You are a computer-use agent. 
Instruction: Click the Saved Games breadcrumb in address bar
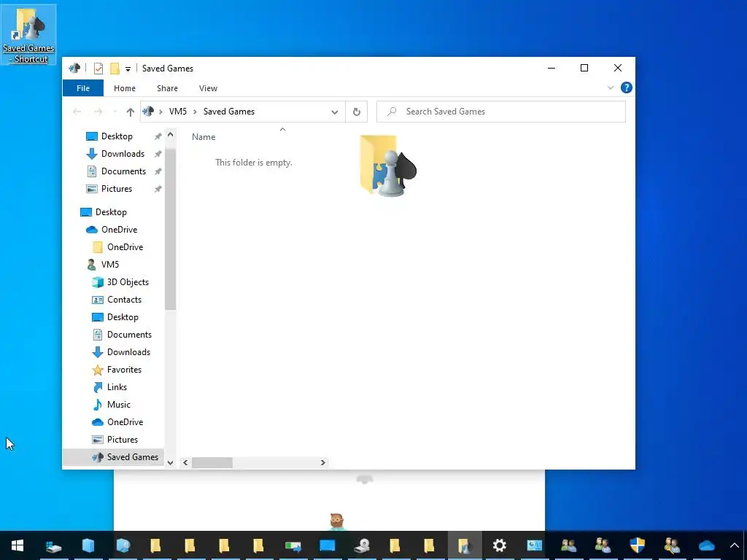click(x=229, y=112)
